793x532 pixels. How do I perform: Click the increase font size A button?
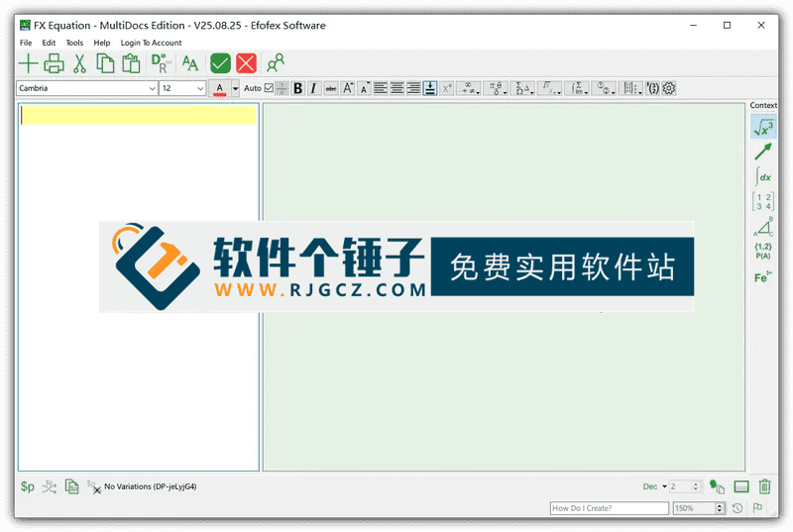348,88
